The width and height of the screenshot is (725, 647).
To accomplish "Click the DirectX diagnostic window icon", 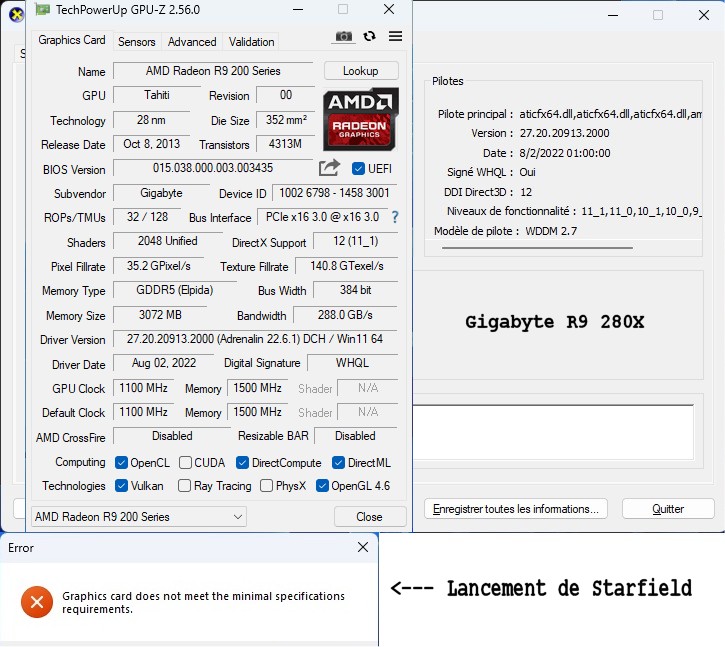I will coord(17,15).
